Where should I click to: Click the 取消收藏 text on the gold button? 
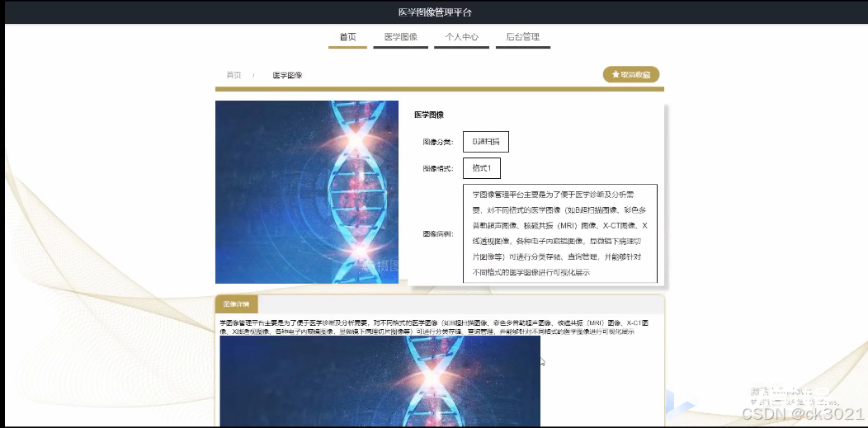coord(635,75)
